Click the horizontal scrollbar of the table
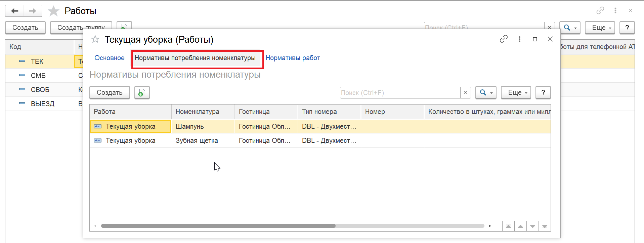 coord(218,226)
